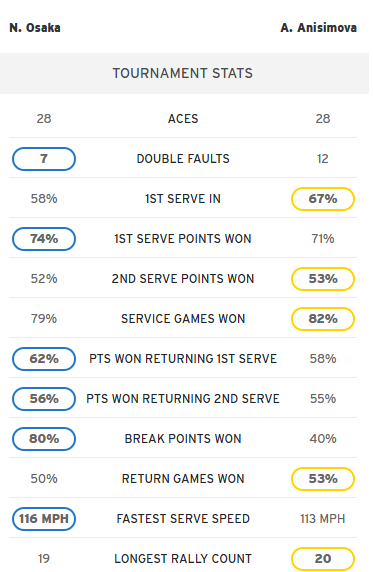Image resolution: width=373 pixels, height=572 pixels.
Task: Click the Tournament Stats header
Action: [182, 73]
